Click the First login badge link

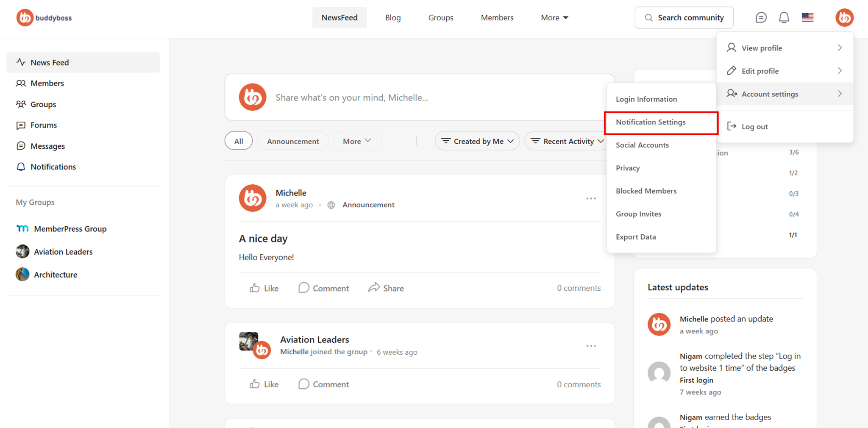[x=696, y=380]
